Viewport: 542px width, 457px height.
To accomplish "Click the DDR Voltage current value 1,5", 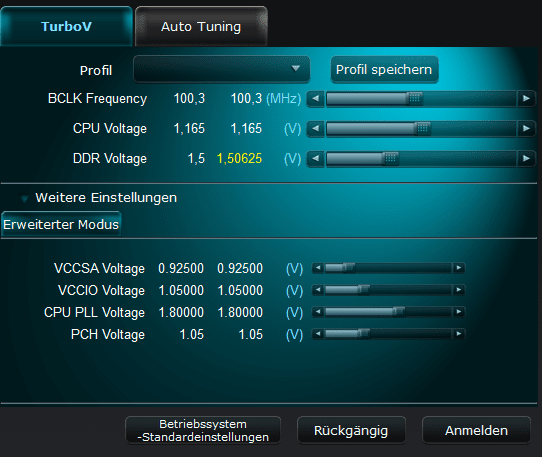I will pos(196,159).
